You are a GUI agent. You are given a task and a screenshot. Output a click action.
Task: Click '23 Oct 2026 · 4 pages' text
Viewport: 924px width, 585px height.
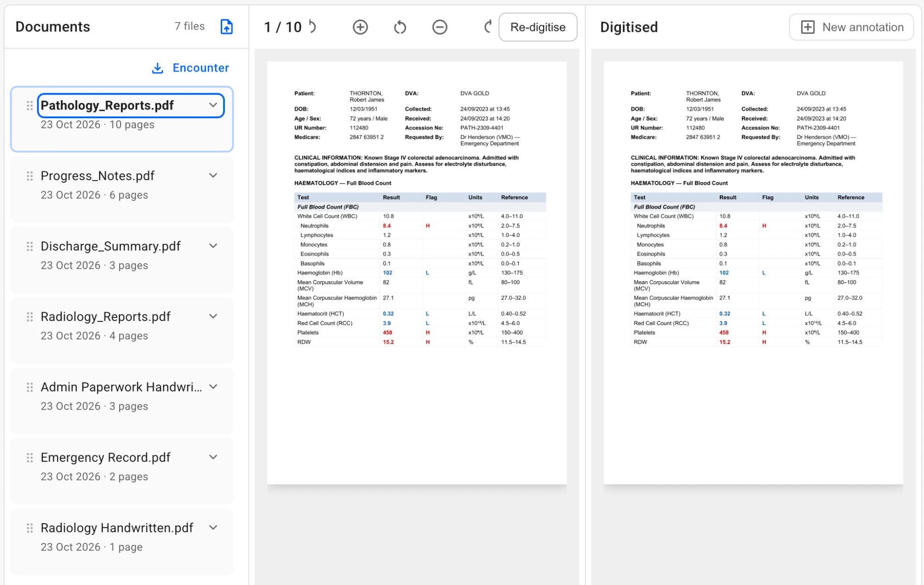coord(94,336)
